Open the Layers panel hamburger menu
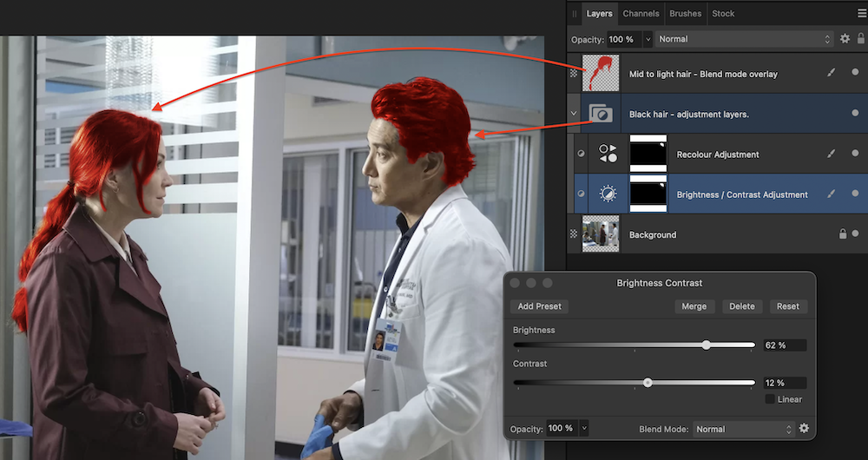The width and height of the screenshot is (868, 460). pos(861,13)
